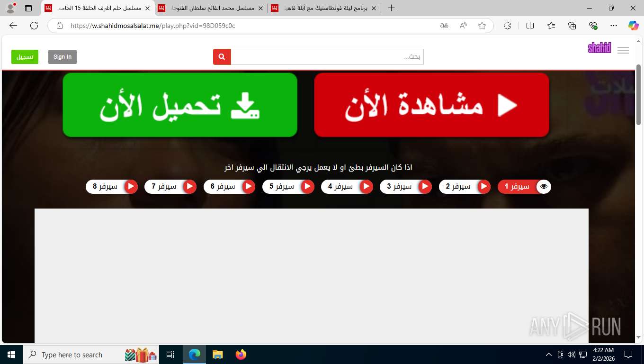Open the browser profile avatar
Image resolution: width=644 pixels, height=364 pixels.
click(10, 8)
